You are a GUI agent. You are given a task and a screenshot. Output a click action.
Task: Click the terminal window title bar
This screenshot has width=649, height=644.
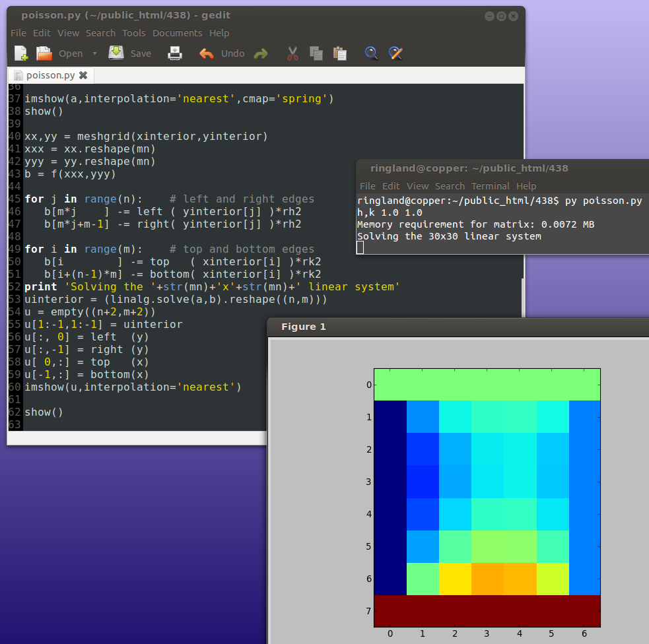point(502,168)
